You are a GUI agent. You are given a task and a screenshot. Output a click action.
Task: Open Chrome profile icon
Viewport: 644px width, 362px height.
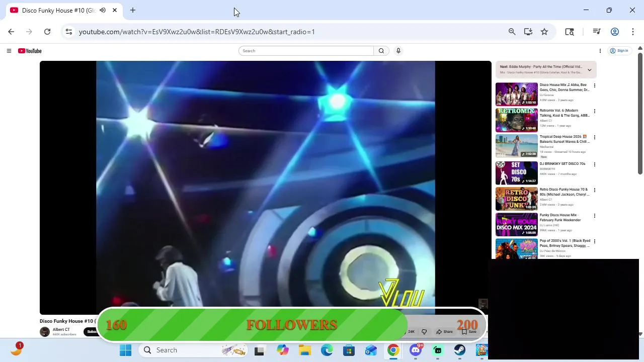tap(615, 32)
